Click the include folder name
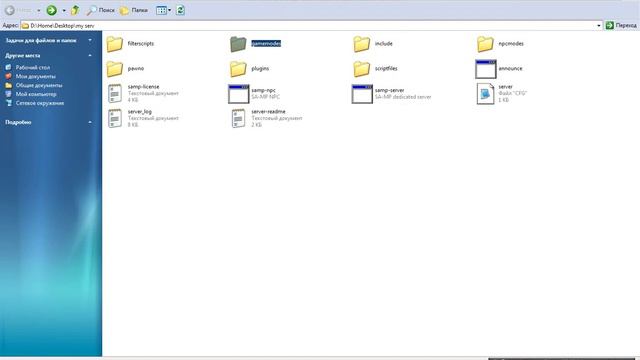Viewport: 640px width, 360px height. coord(384,43)
